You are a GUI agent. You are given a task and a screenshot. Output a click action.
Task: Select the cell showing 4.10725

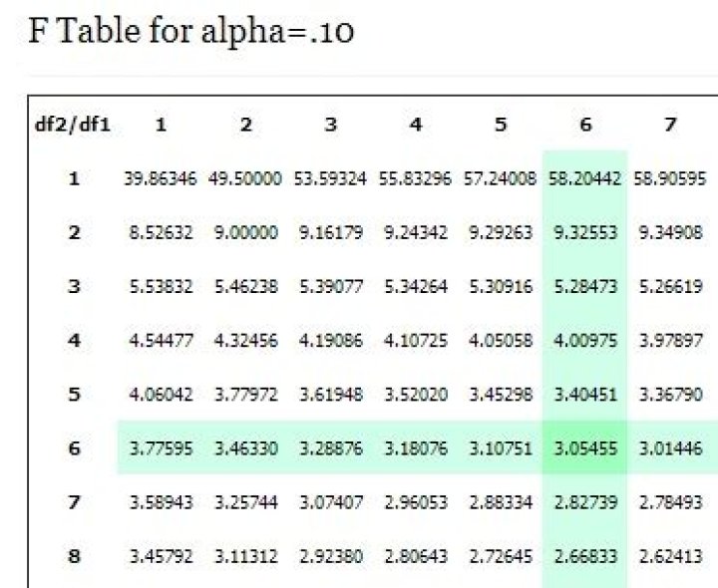415,341
